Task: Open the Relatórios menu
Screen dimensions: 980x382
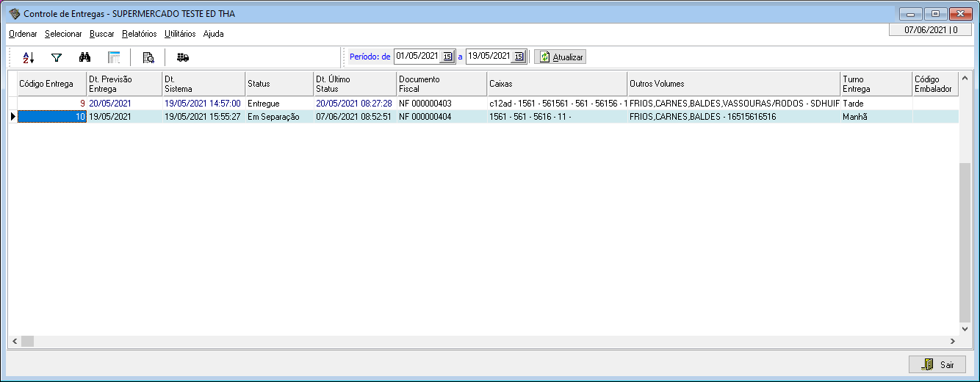Action: [139, 34]
